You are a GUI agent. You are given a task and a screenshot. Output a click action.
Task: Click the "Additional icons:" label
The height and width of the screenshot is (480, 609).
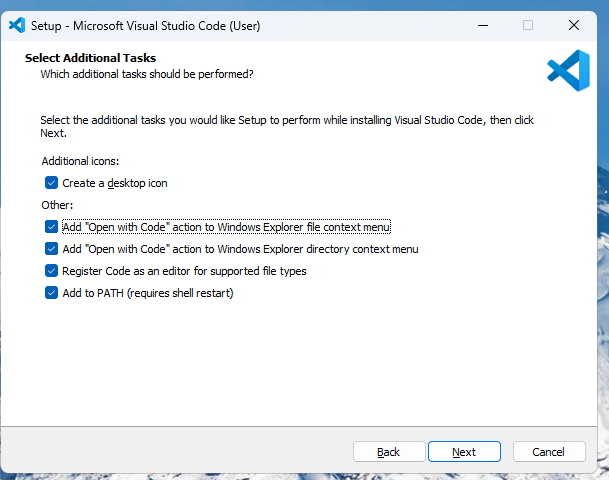pos(80,161)
